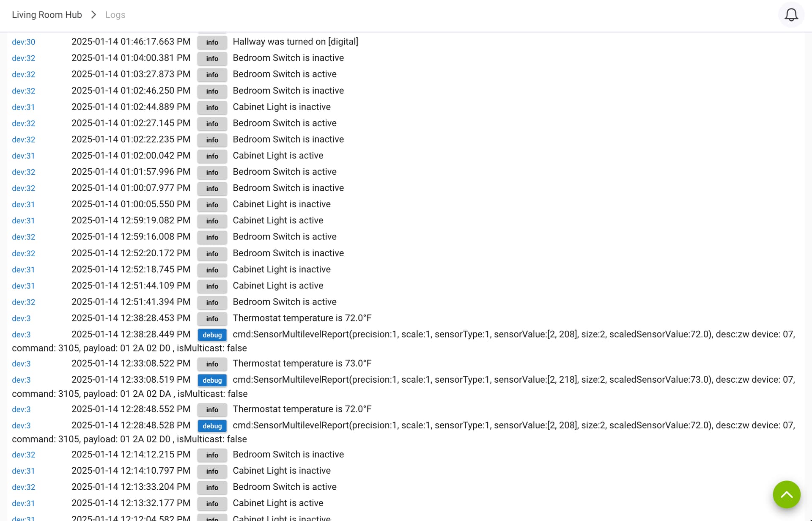Click info badge for Thermostat temperature 73.0°F

212,364
